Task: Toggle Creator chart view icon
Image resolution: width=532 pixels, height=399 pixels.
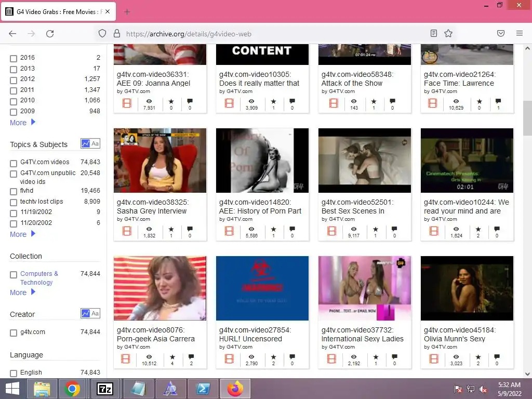Action: click(x=86, y=313)
